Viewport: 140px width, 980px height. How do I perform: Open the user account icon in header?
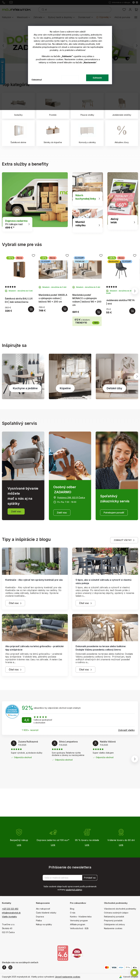(130, 10)
